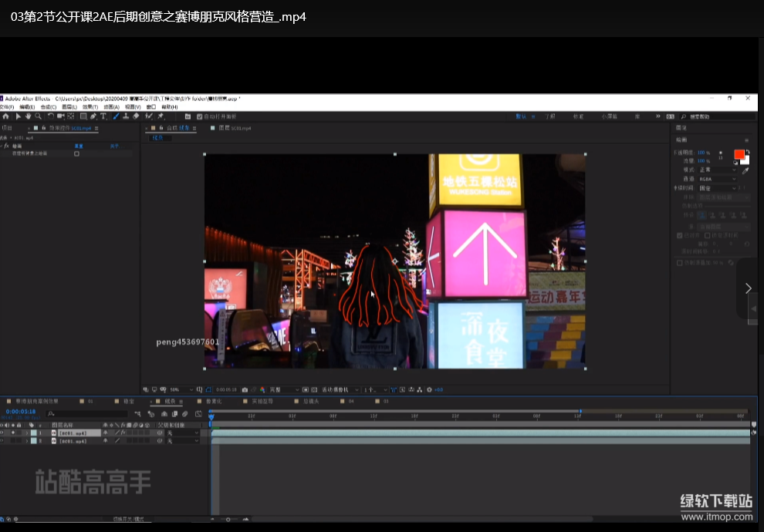Select the Clone Stamp tool

126,116
